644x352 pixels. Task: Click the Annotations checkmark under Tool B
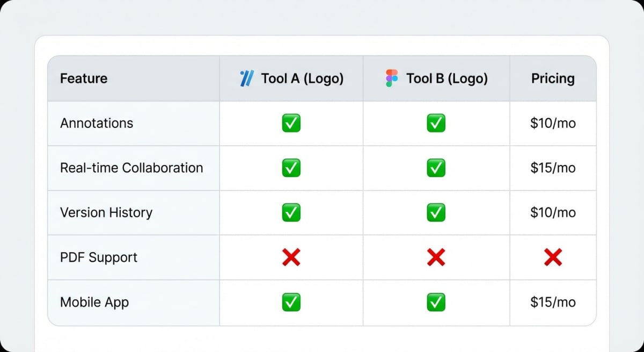436,123
